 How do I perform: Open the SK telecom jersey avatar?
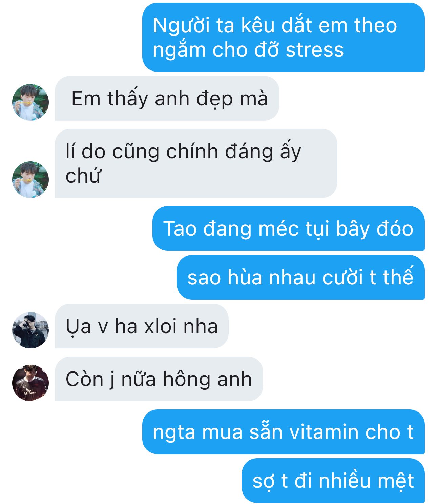pyautogui.click(x=30, y=383)
